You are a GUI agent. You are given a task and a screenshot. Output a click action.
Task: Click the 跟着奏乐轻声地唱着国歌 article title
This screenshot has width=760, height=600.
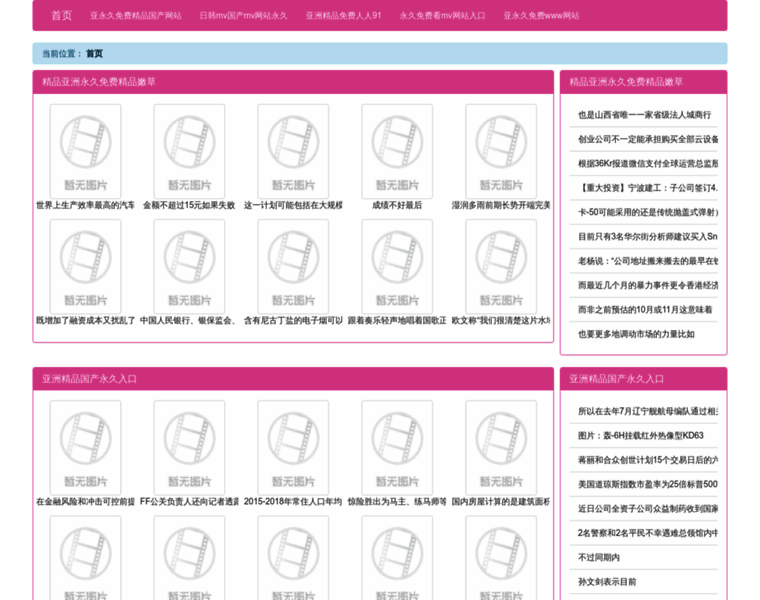pyautogui.click(x=397, y=321)
